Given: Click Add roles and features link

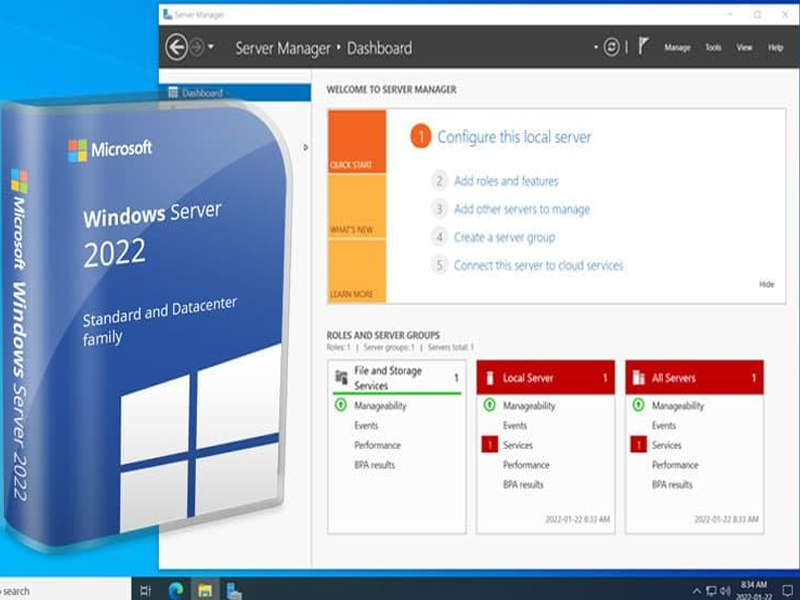Looking at the screenshot, I should (506, 181).
